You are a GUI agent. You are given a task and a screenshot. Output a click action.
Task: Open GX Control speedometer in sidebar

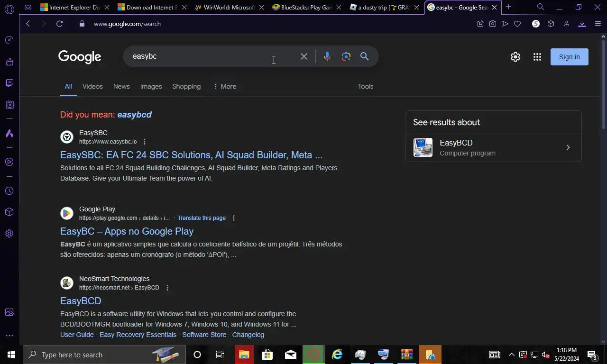[x=9, y=40]
